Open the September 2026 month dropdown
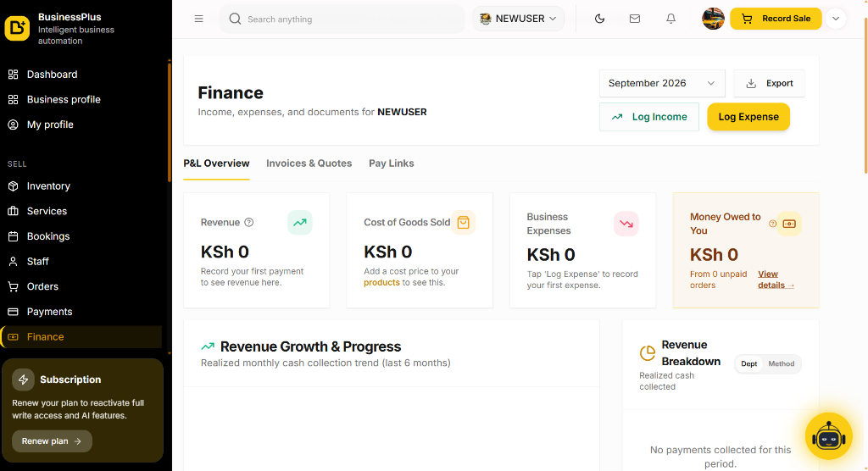This screenshot has width=868, height=471. (x=661, y=83)
